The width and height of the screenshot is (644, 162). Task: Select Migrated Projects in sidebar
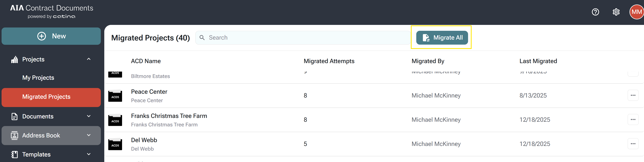click(46, 97)
